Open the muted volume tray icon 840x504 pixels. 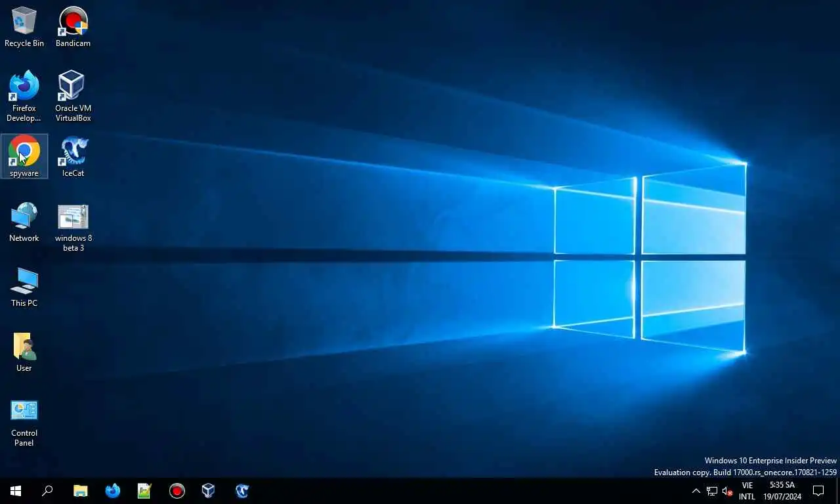pos(727,491)
